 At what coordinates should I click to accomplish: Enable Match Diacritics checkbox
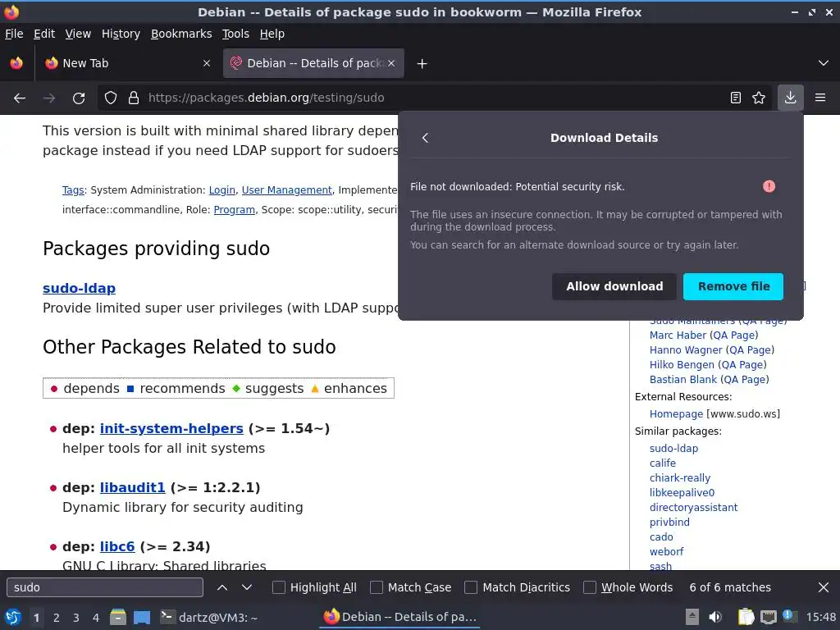click(x=471, y=587)
